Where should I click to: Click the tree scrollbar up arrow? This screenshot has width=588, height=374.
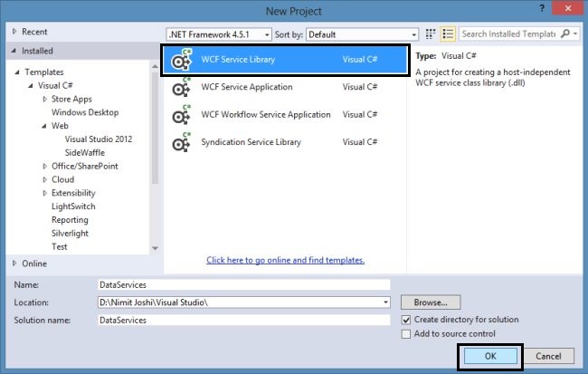pos(155,66)
